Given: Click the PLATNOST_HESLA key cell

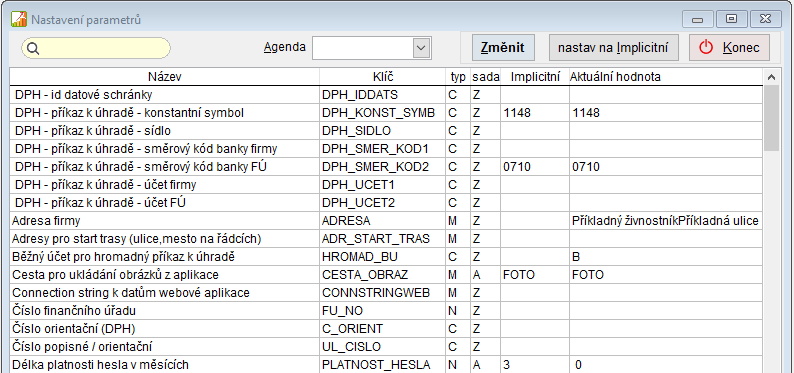Looking at the screenshot, I should click(382, 365).
